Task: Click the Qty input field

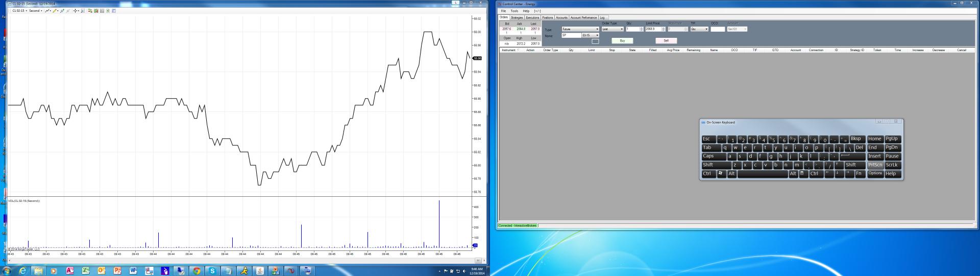Action: click(x=633, y=29)
